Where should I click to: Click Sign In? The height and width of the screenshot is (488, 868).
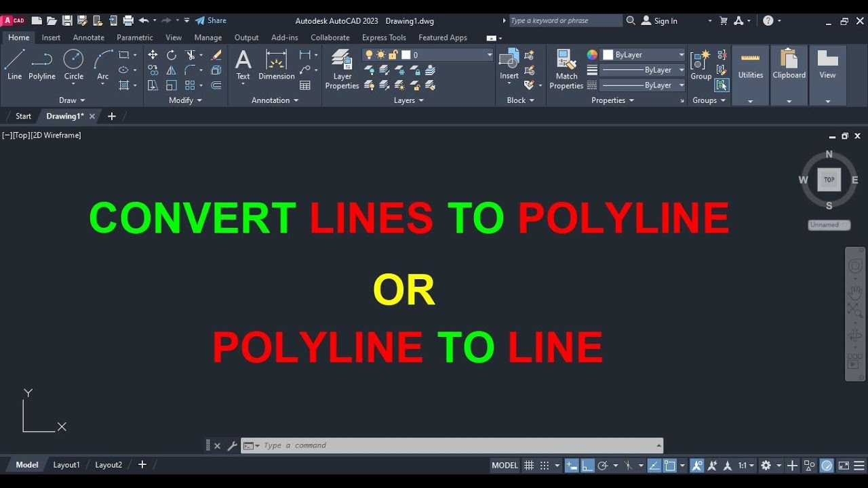[x=659, y=21]
